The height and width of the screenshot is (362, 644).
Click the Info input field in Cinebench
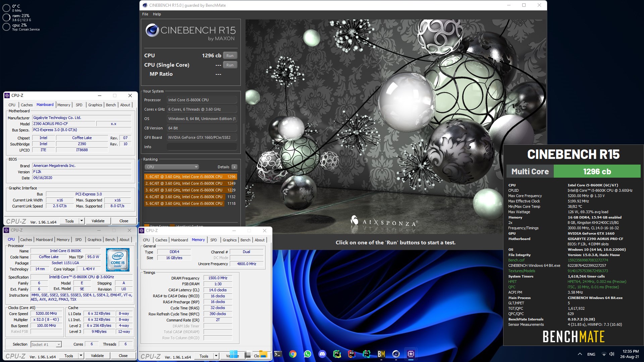tap(202, 147)
